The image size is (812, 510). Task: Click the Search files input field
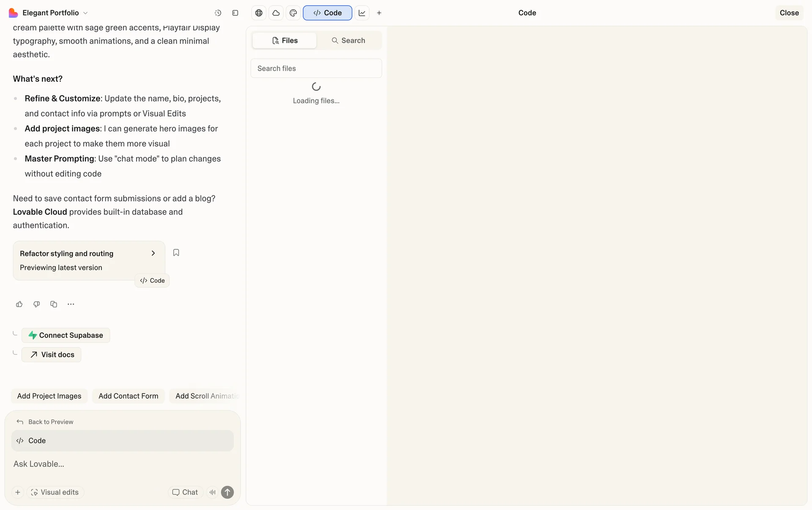point(316,69)
